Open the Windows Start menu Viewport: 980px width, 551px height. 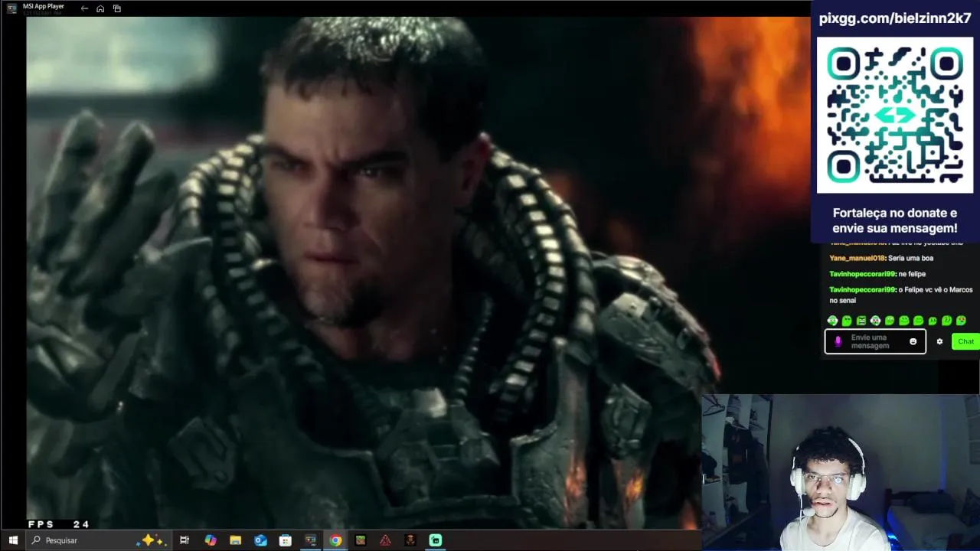[x=13, y=540]
